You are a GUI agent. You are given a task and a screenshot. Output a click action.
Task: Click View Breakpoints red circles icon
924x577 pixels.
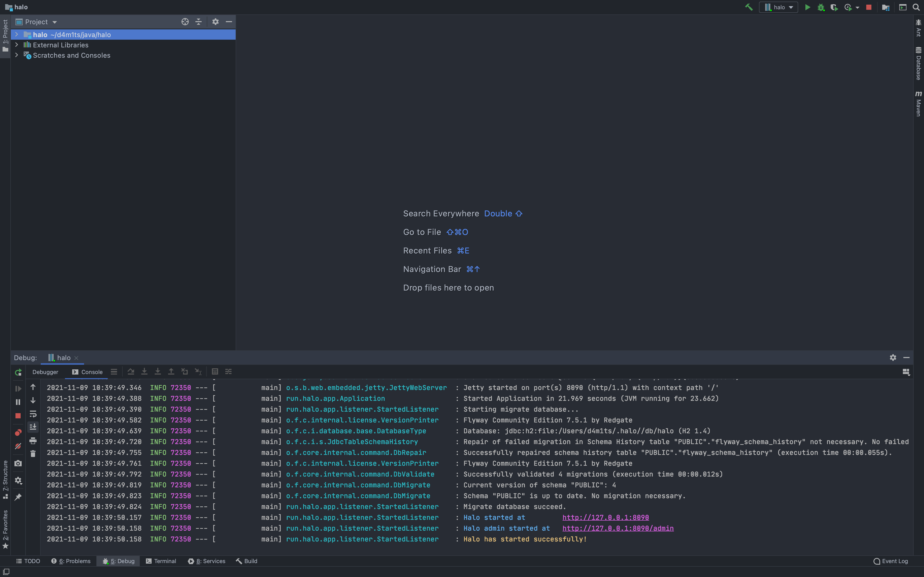[x=18, y=432]
